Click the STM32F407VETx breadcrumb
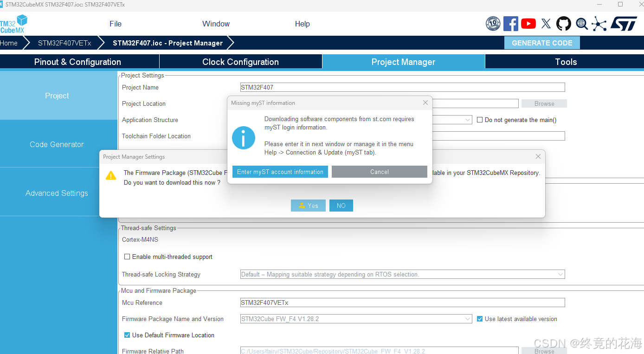 64,43
